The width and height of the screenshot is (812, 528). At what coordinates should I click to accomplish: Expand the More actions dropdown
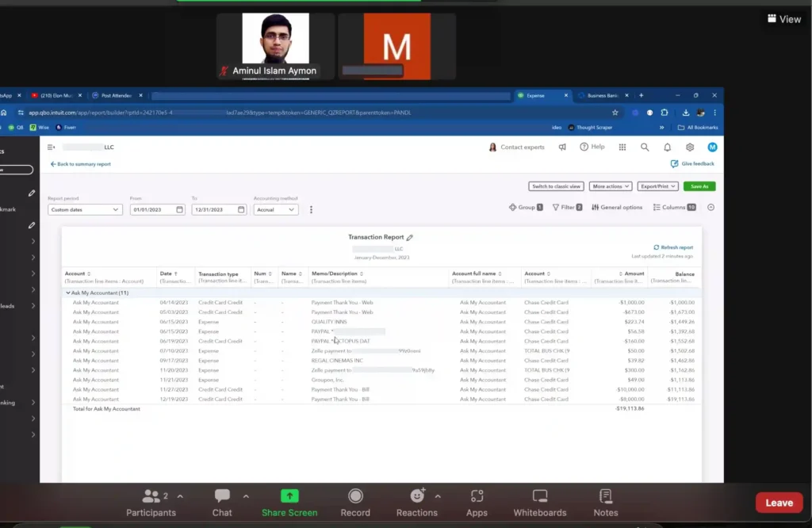(x=610, y=186)
